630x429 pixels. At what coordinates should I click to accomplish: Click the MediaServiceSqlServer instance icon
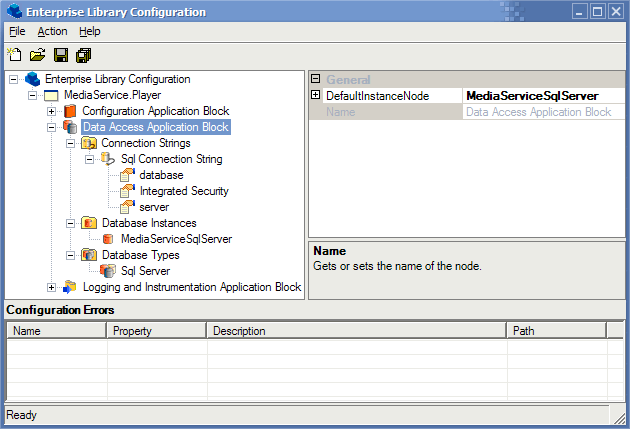[x=108, y=239]
